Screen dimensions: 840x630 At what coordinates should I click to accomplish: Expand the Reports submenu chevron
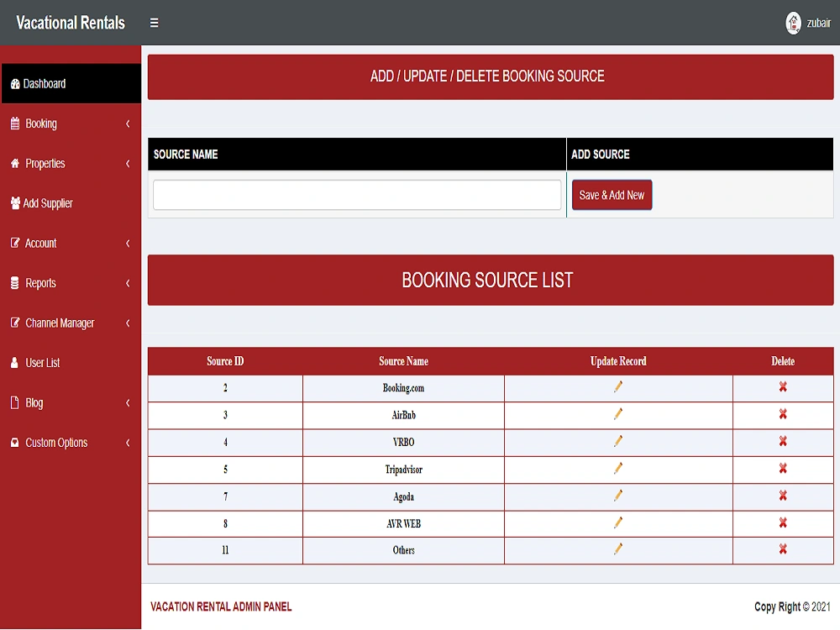(128, 283)
